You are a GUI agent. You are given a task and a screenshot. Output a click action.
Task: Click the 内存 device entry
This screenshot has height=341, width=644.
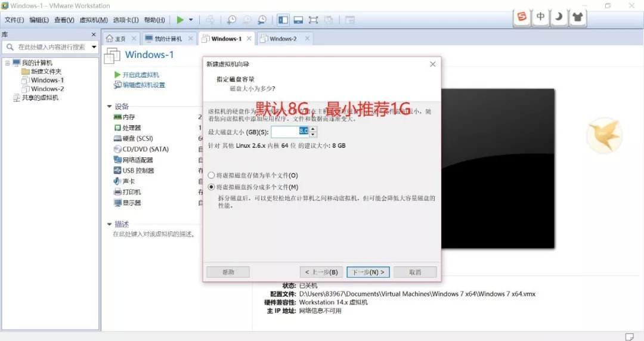click(x=129, y=117)
